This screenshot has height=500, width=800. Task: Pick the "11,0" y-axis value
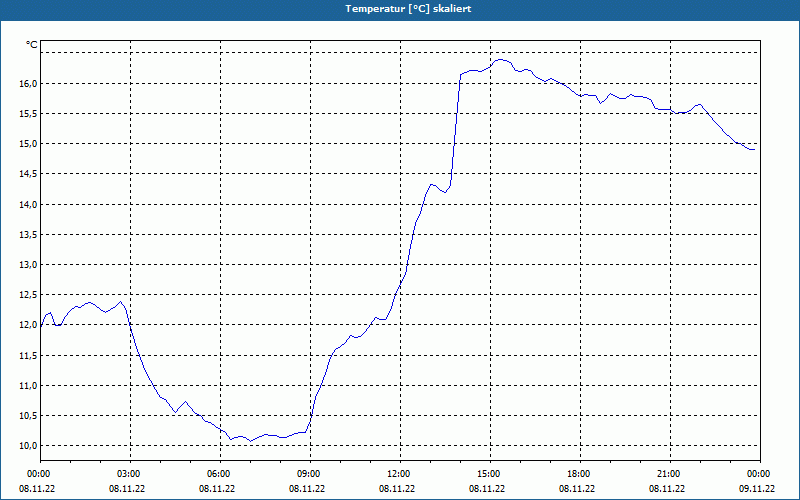pyautogui.click(x=29, y=386)
